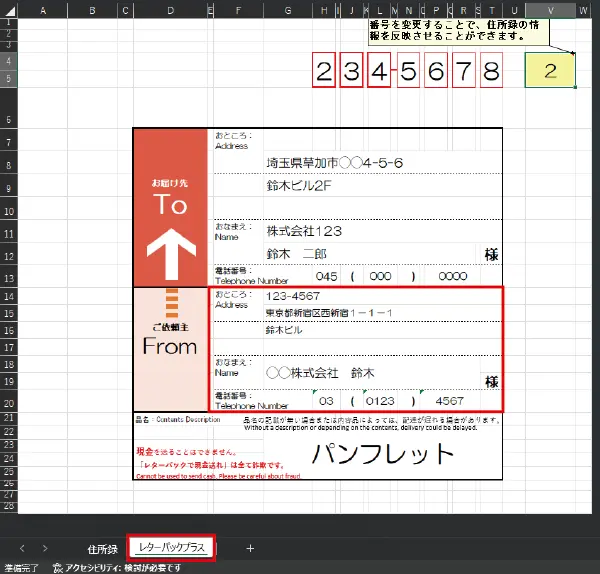The image size is (600, 574).
Task: Select the sender postal code 123-4567 cell
Action: [292, 296]
